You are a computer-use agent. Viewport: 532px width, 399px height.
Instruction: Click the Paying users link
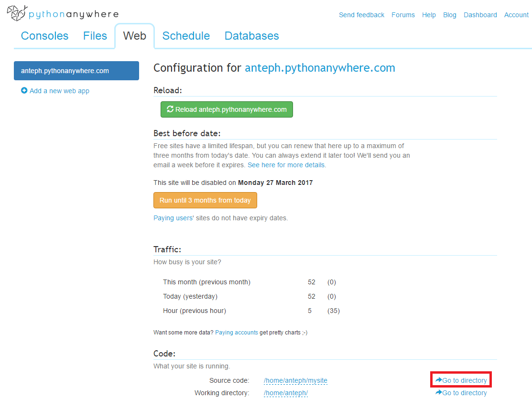pyautogui.click(x=173, y=217)
